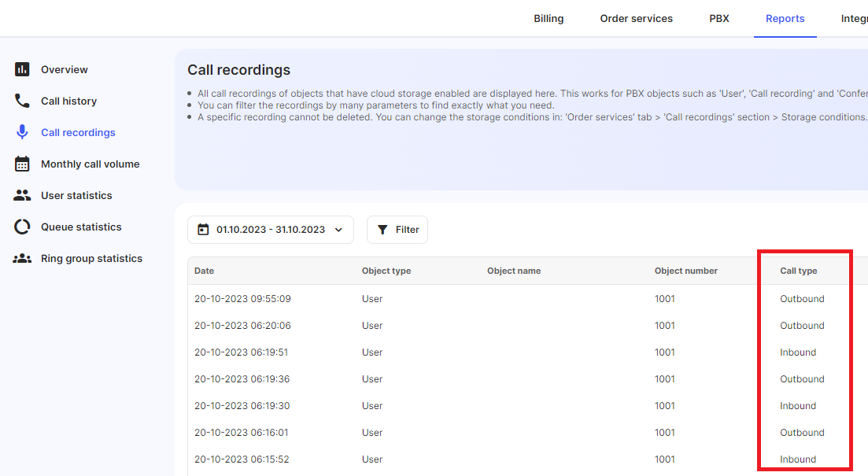Select the 20-10-2023 06:20:06 recording row
Image resolution: width=868 pixels, height=476 pixels.
pos(527,326)
